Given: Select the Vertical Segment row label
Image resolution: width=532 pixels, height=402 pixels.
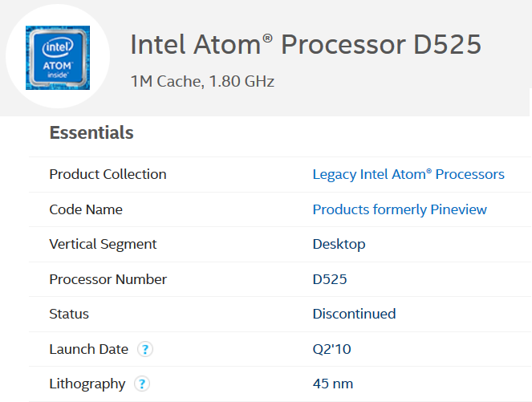Looking at the screenshot, I should click(103, 244).
